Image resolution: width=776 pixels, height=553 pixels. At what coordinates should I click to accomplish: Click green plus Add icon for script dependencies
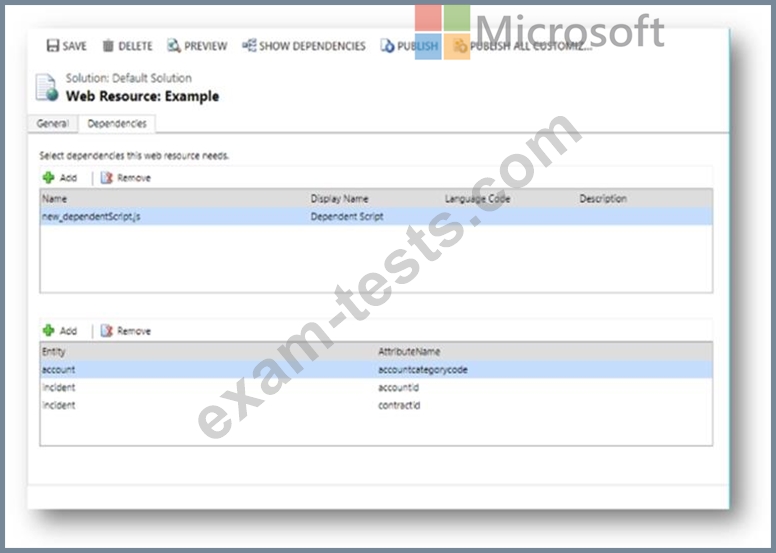48,177
